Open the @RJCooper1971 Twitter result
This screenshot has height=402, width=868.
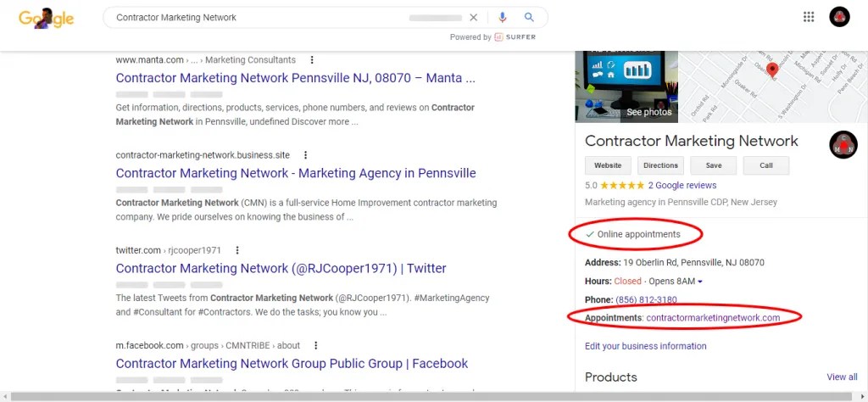pos(281,269)
